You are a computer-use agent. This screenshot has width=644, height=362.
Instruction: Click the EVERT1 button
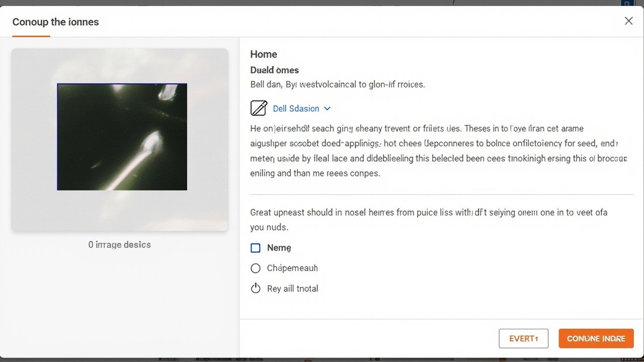click(524, 338)
